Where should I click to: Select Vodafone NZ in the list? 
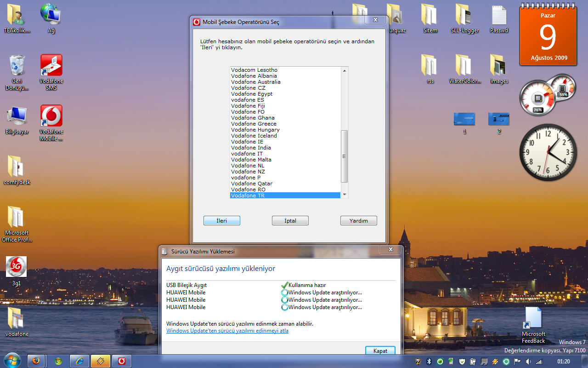(x=285, y=172)
